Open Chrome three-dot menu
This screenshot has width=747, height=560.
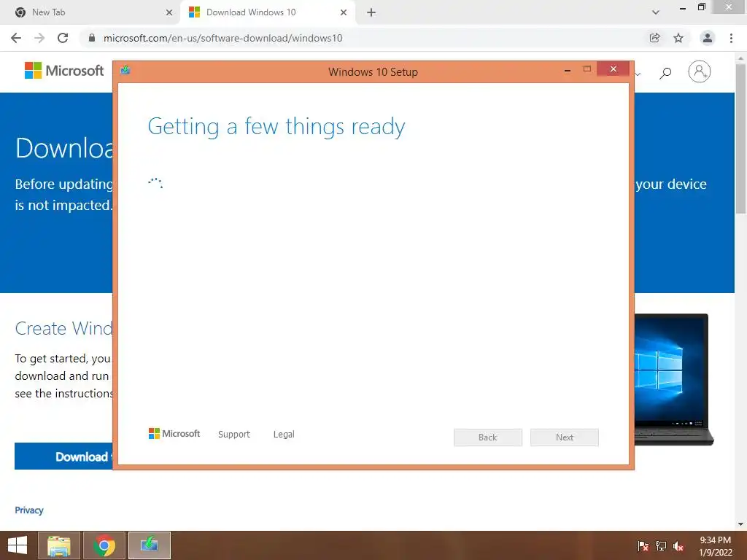click(731, 38)
